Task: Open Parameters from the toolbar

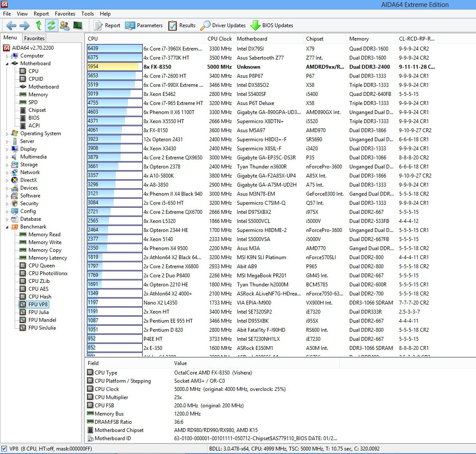Action: 144,25
